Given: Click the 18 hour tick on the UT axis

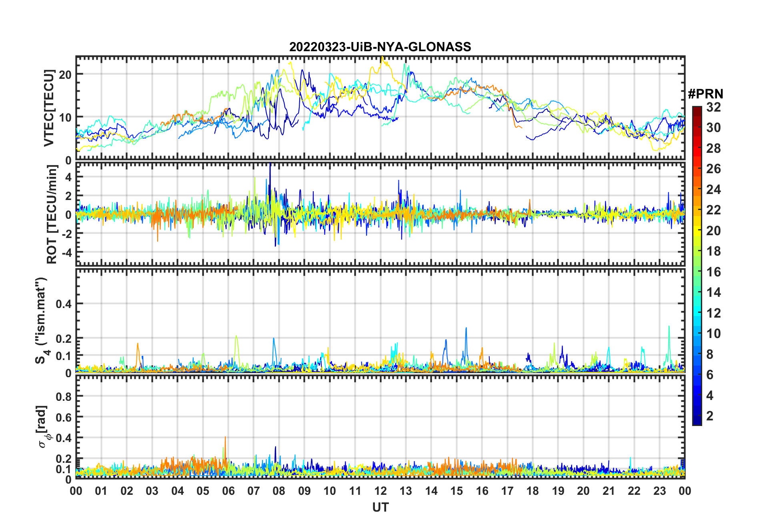Looking at the screenshot, I should click(x=533, y=491).
